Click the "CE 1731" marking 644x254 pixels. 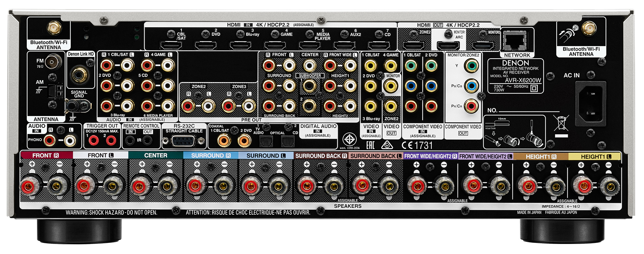point(417,145)
